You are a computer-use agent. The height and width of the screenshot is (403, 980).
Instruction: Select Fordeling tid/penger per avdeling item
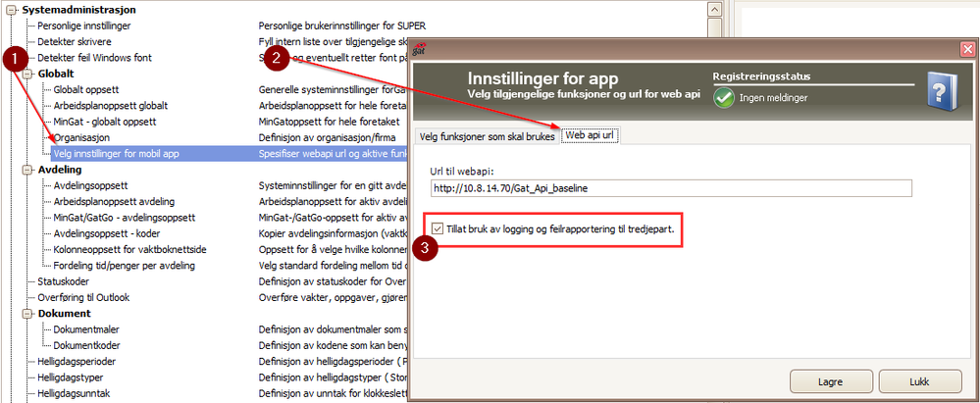[x=125, y=265]
